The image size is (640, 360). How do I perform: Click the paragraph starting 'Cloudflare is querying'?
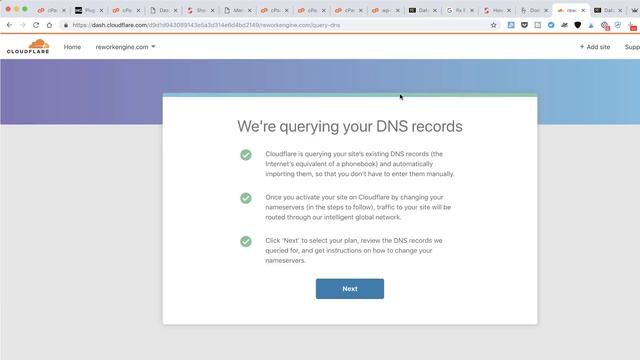[360, 164]
